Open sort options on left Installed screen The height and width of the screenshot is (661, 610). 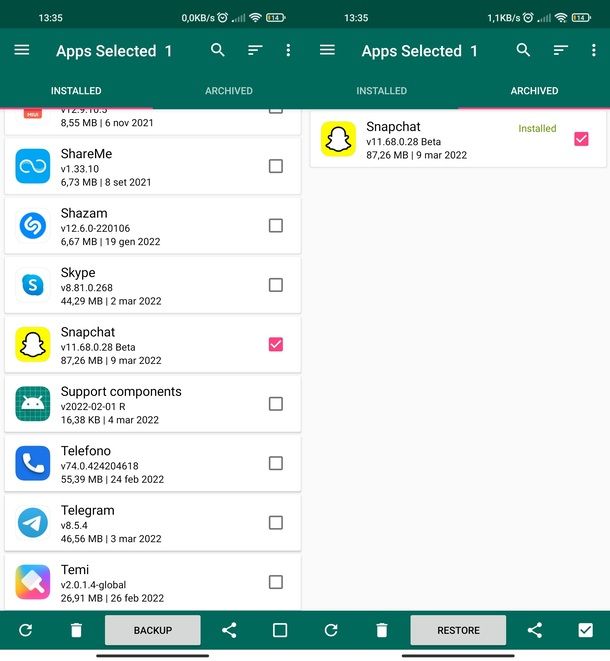tap(255, 51)
